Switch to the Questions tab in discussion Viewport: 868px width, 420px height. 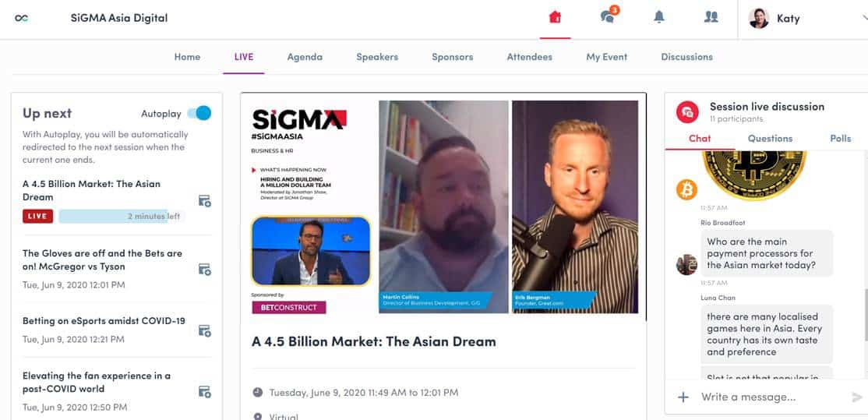770,139
